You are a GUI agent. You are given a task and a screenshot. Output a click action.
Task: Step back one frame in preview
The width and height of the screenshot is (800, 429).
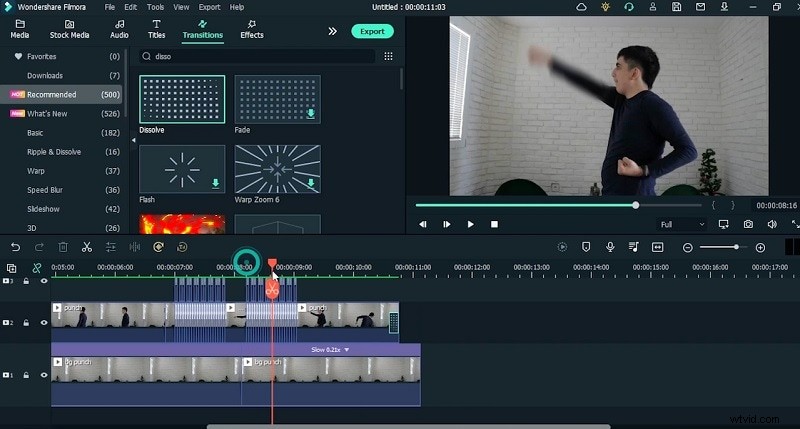pyautogui.click(x=422, y=224)
